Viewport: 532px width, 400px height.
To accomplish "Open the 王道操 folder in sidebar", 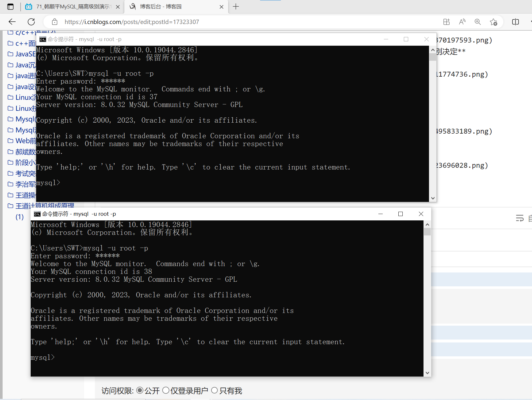I will tap(22, 195).
